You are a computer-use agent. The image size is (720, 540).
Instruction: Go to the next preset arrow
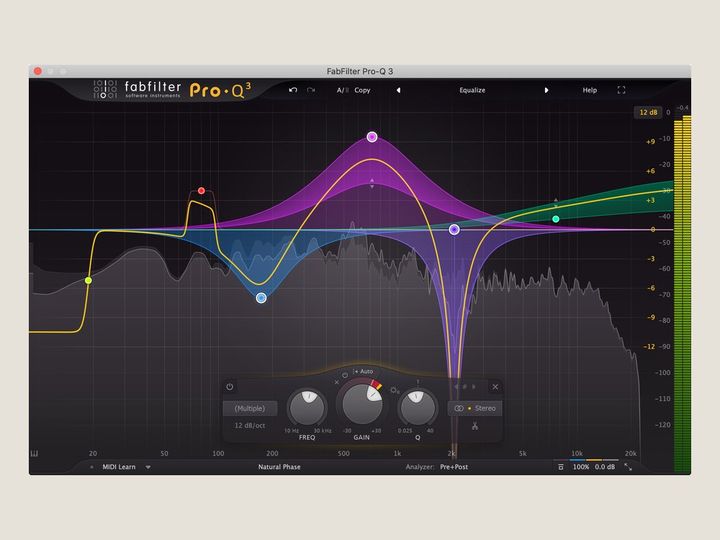coord(546,90)
